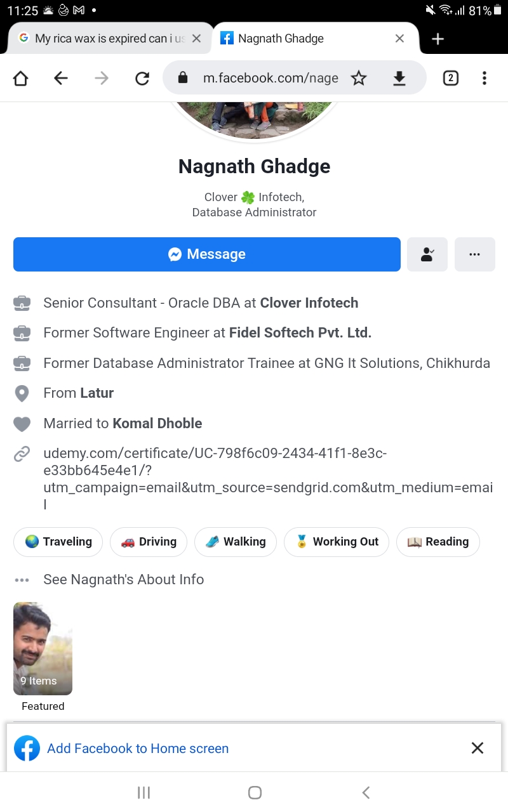Screen dimensions: 508x812
Task: Open the profile more options button
Action: point(475,254)
